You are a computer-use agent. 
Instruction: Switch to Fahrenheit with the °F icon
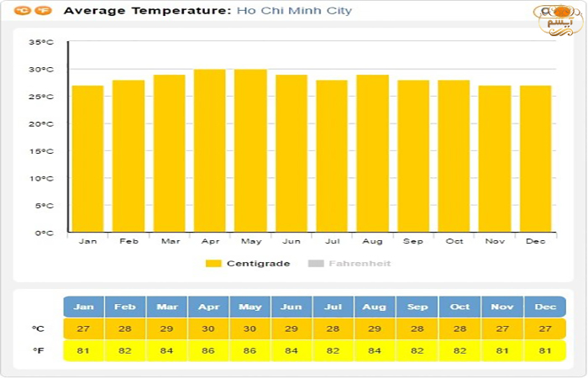coord(44,11)
